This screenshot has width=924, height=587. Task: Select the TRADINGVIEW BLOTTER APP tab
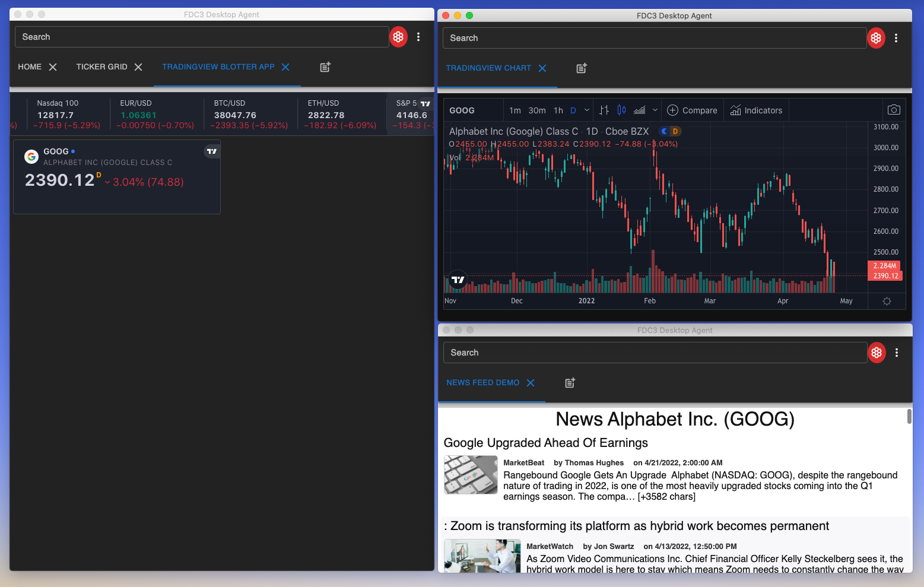tap(218, 67)
